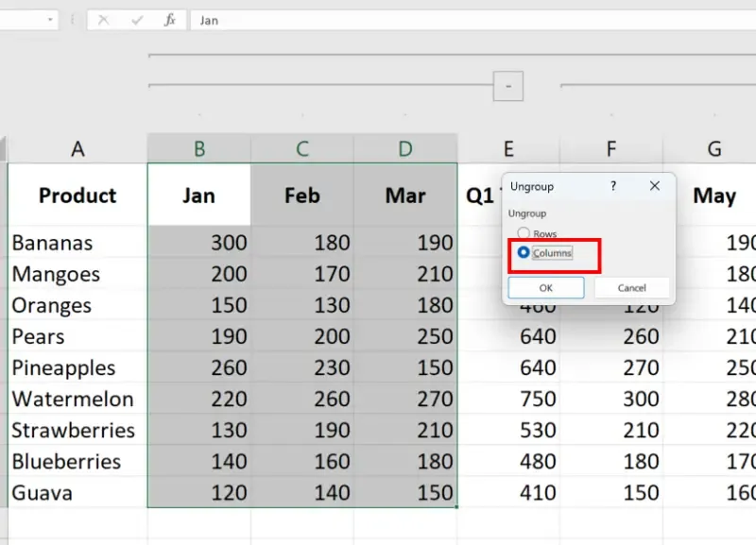Click Watermelon column F value 300
This screenshot has width=756, height=545.
click(611, 399)
